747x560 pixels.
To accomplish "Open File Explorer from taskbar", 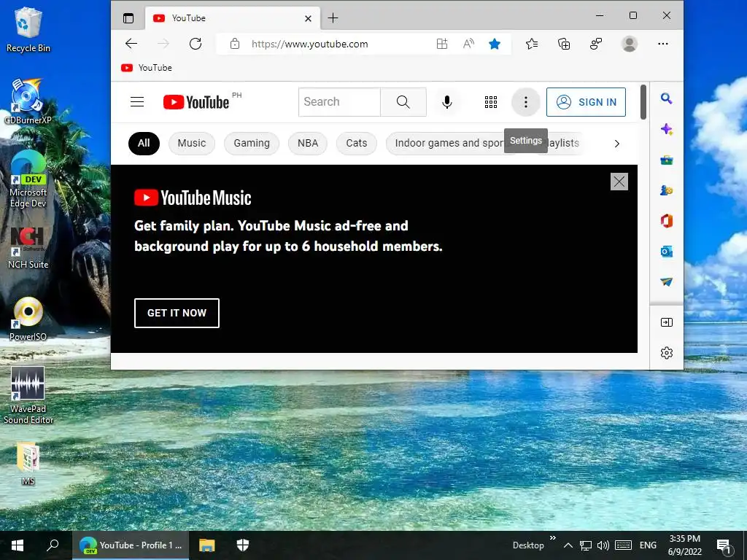I will pos(206,545).
